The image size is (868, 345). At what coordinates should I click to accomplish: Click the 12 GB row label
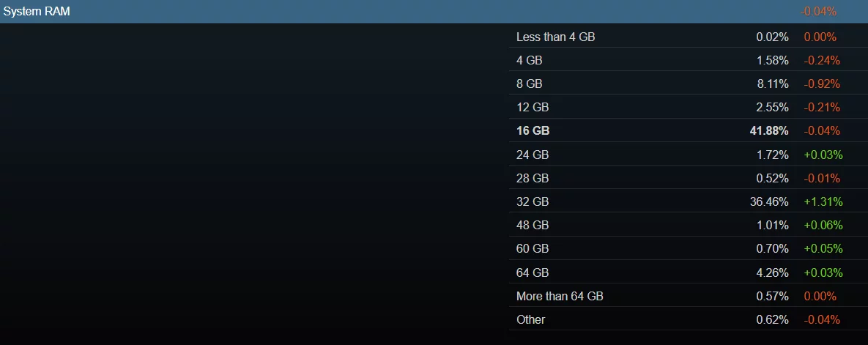[x=533, y=107]
